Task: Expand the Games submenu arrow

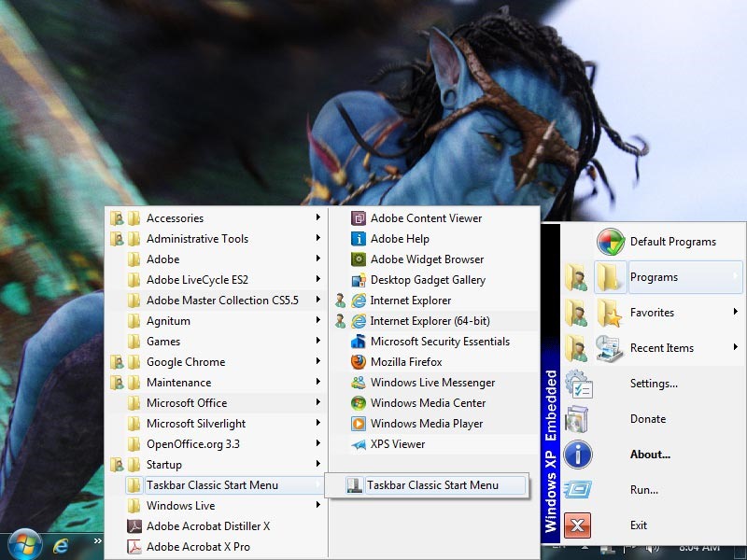Action: 317,341
